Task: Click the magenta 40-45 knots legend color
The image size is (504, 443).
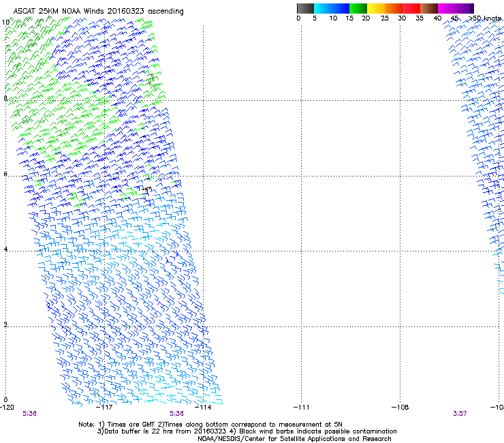Action: 447,8
